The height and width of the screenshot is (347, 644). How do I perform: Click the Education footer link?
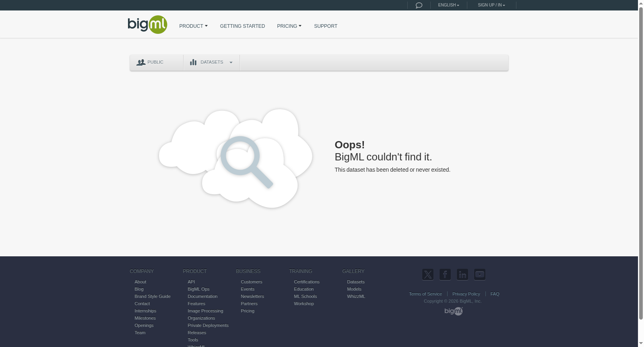(x=304, y=289)
